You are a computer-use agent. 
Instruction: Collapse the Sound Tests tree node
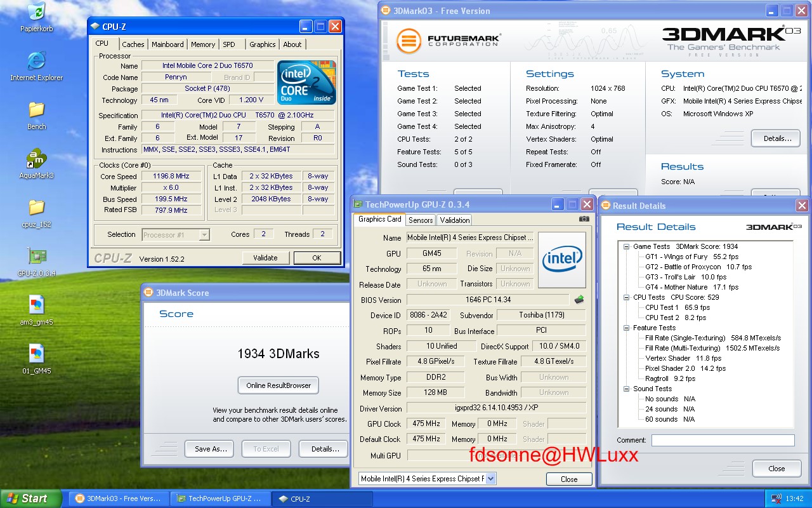[x=627, y=389]
